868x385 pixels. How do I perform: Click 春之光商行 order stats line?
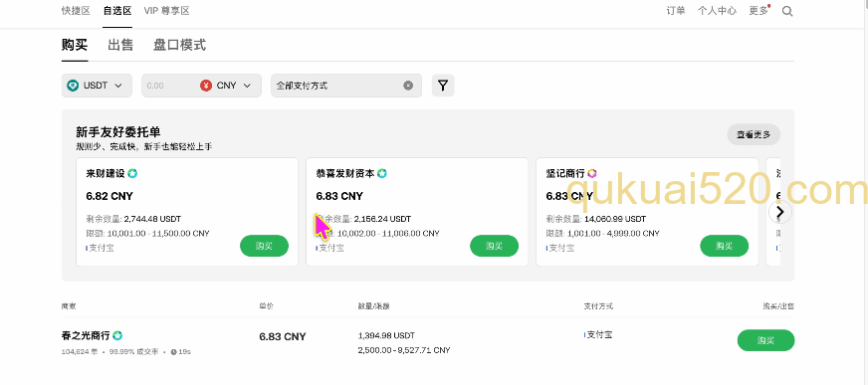(x=126, y=351)
